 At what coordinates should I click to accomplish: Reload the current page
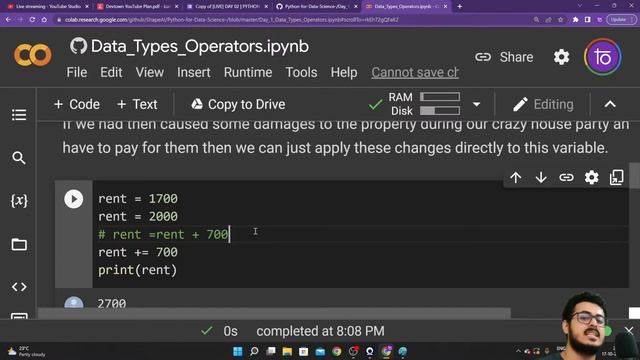point(32,20)
